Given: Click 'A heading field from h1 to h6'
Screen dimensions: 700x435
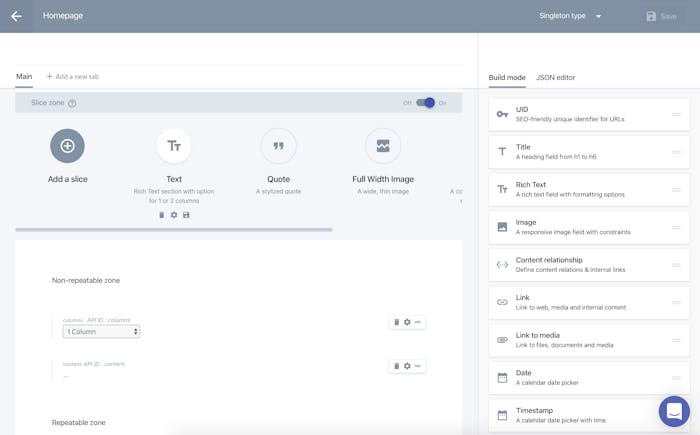Looking at the screenshot, I should point(556,157).
